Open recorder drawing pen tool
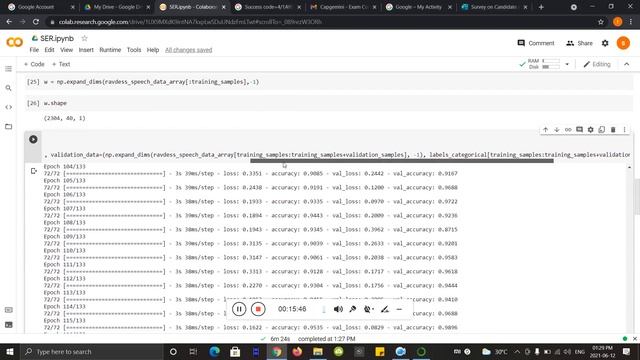 click(384, 309)
